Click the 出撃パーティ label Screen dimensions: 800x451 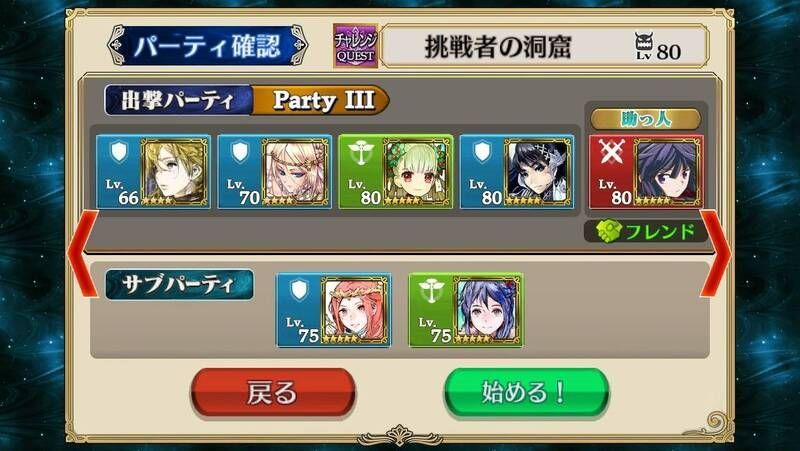178,100
